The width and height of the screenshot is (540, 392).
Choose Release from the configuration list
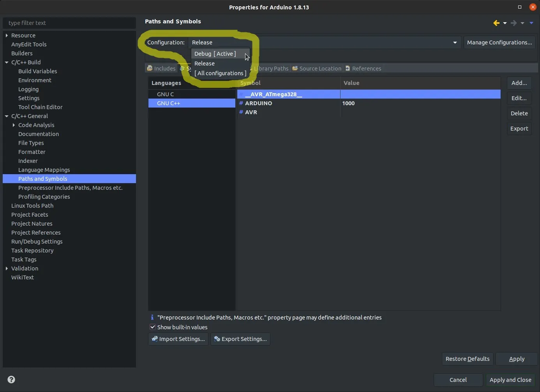(220, 64)
